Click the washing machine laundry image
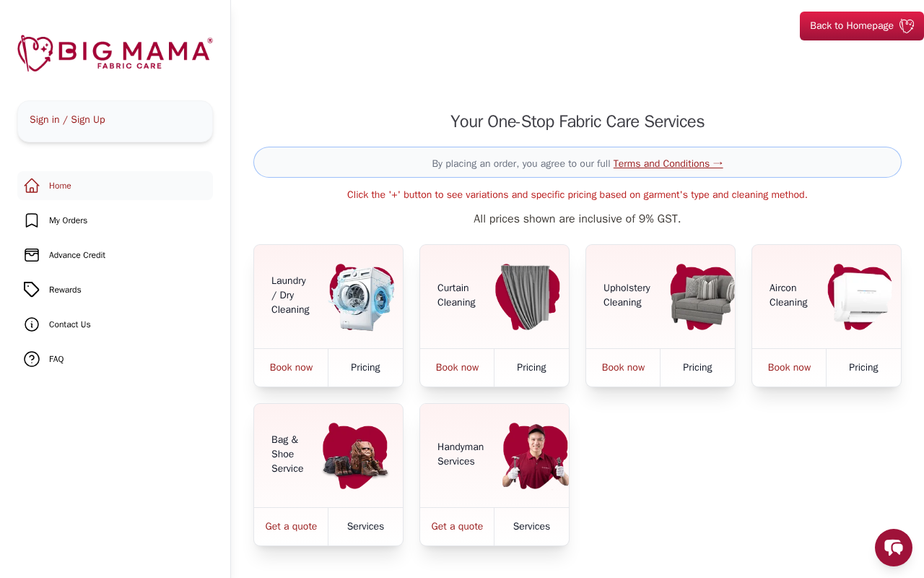 (x=362, y=297)
